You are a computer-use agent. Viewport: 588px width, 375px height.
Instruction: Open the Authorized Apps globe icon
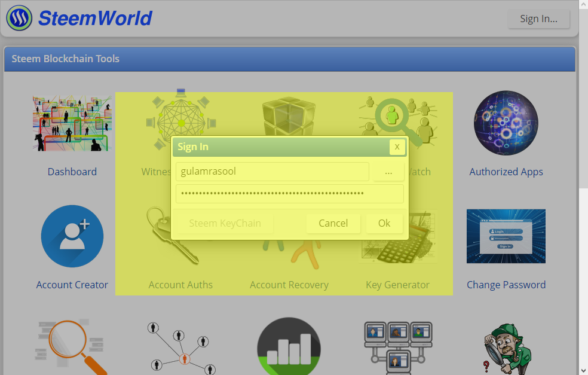pos(506,123)
